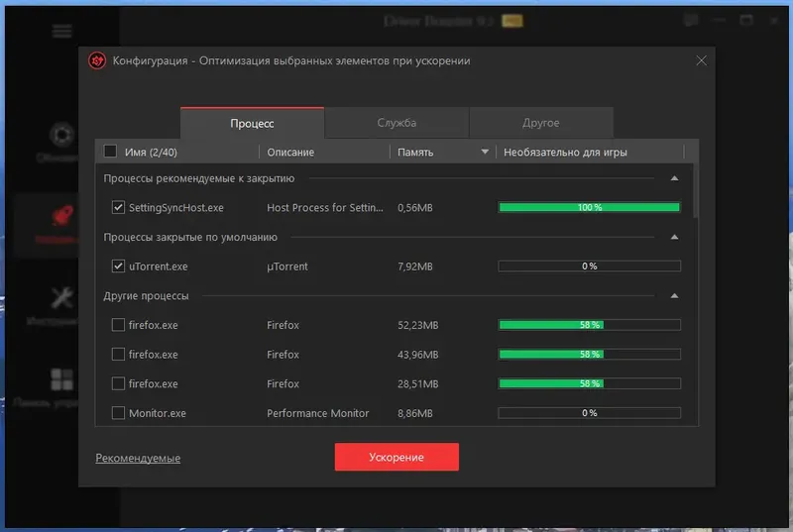Select the gear Update sidebar icon

pyautogui.click(x=62, y=135)
